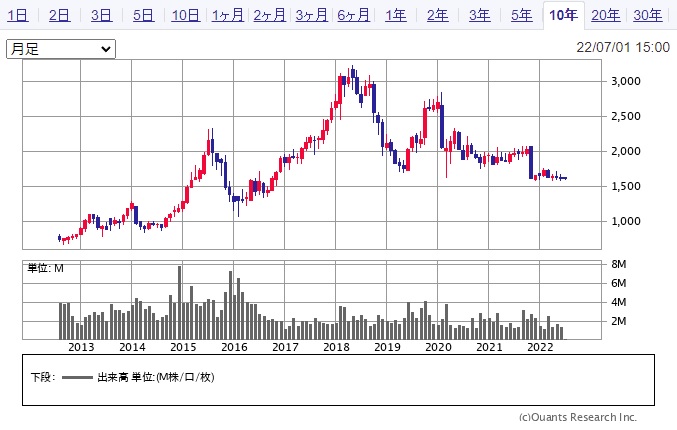This screenshot has height=430, width=677.
Task: Choose the 3ヶ月 range link
Action: (x=311, y=16)
